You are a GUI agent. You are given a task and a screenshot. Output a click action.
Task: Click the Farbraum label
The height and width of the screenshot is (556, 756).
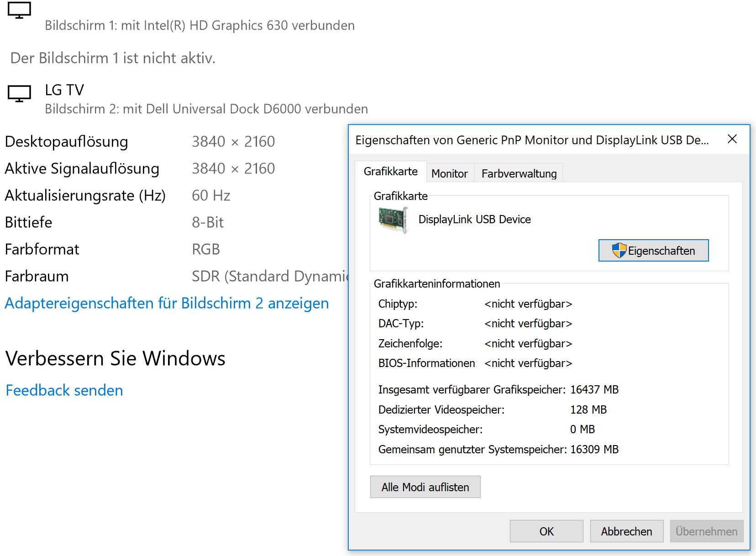click(37, 276)
